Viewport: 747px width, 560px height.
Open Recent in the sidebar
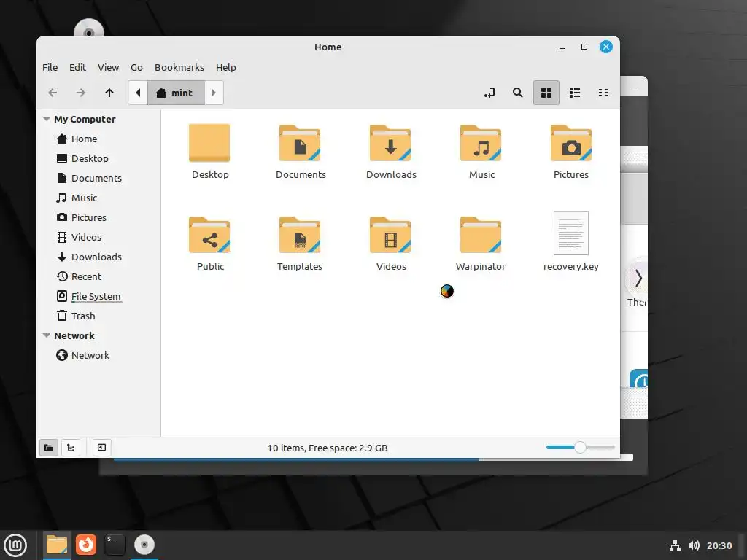pos(98,276)
